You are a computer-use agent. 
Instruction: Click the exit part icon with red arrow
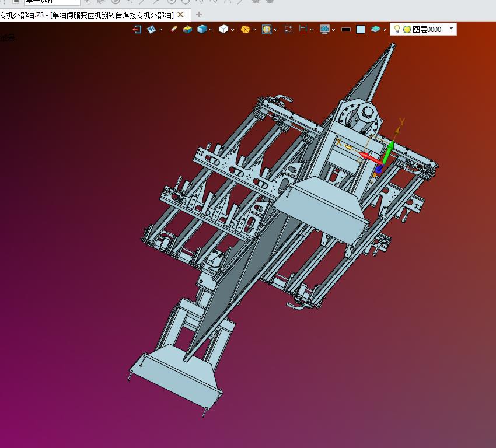click(137, 29)
